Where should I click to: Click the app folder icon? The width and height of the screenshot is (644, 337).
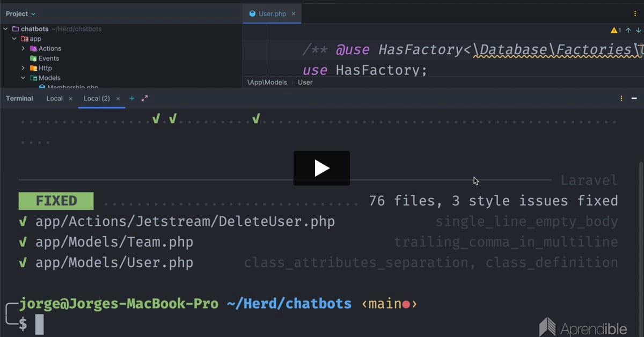24,39
